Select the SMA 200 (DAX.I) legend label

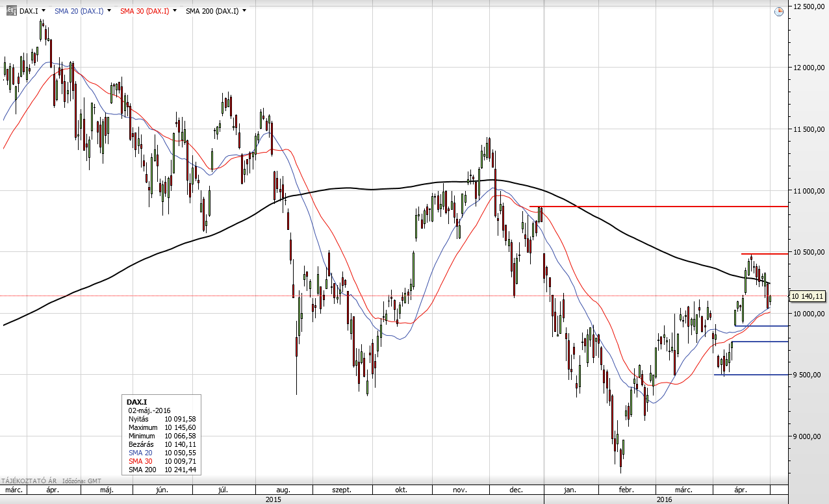212,11
